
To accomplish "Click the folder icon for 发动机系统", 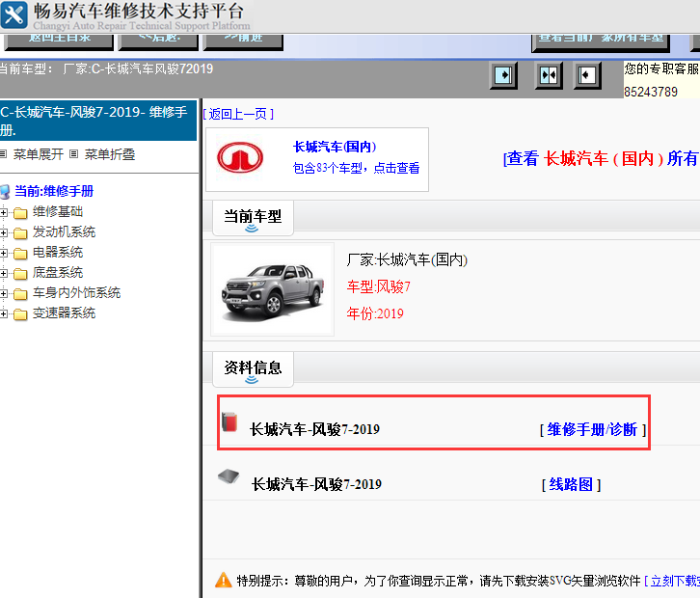I will [20, 233].
